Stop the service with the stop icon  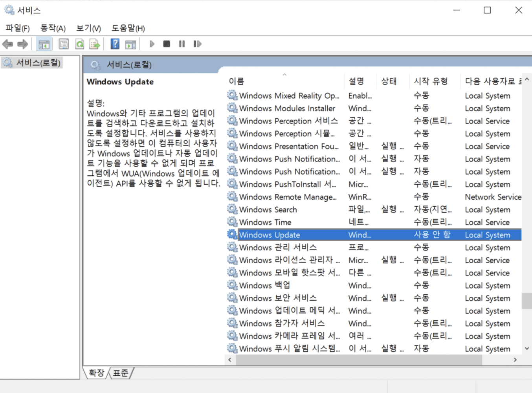coord(167,44)
